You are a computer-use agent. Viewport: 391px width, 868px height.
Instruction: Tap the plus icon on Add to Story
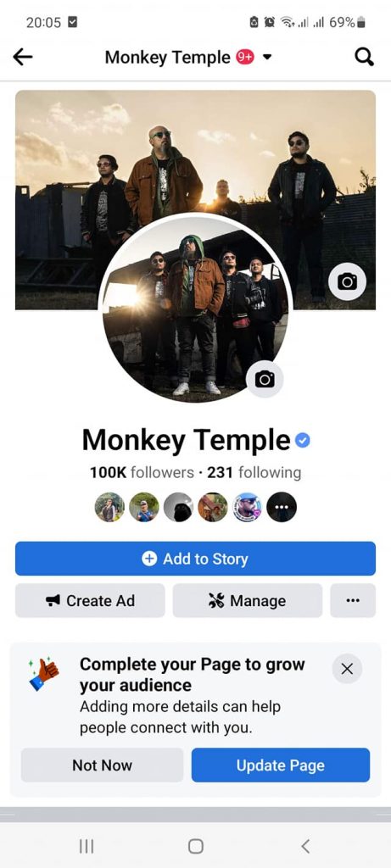pyautogui.click(x=149, y=559)
